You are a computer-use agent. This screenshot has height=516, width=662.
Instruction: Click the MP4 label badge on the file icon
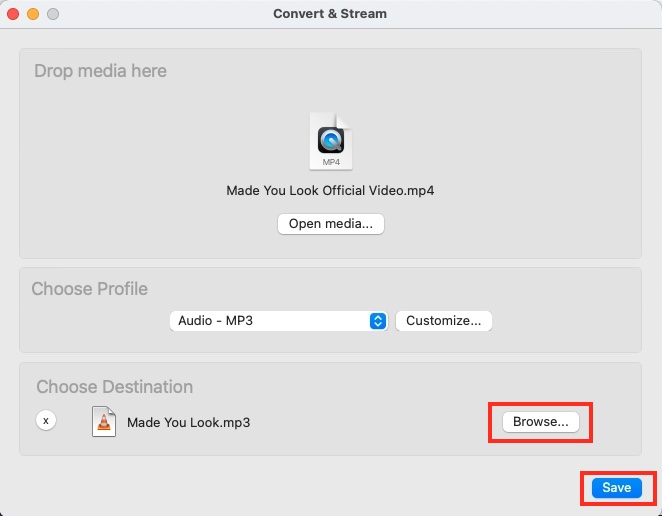pyautogui.click(x=330, y=161)
